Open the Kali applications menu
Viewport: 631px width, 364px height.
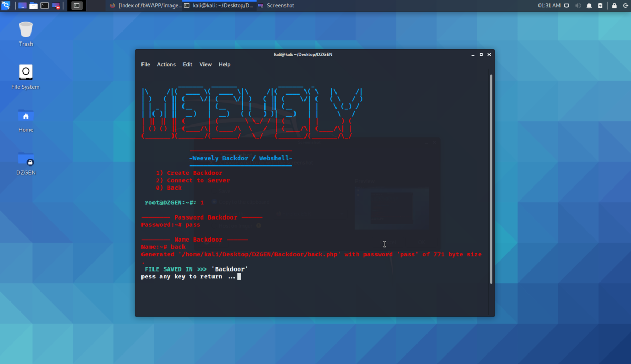6,5
